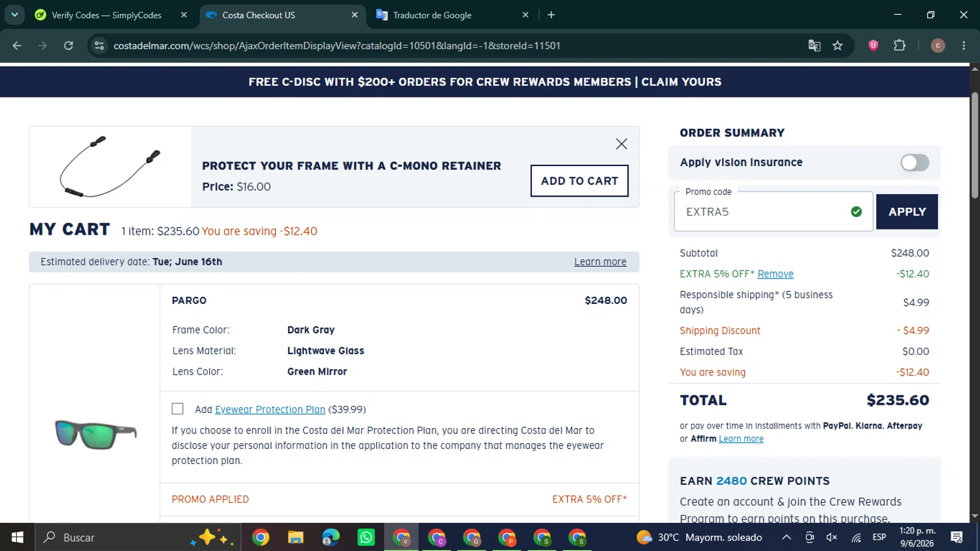The image size is (980, 551).
Task: Open the taskbar weather widget
Action: point(699,537)
